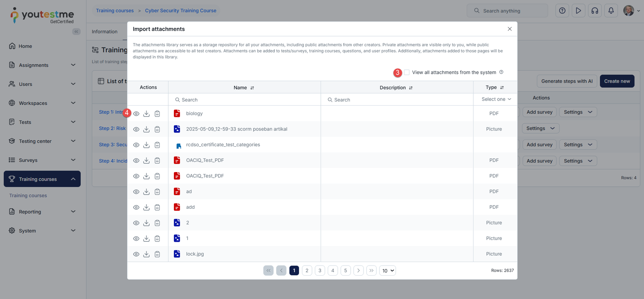Image resolution: width=644 pixels, height=299 pixels.
Task: Preview the biology attachment with eye icon
Action: (136, 114)
